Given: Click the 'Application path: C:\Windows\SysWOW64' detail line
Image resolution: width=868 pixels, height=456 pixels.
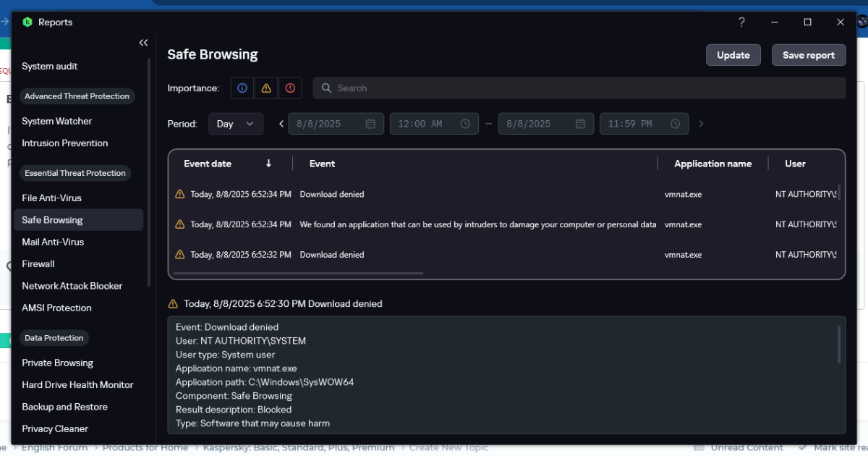Looking at the screenshot, I should 265,382.
